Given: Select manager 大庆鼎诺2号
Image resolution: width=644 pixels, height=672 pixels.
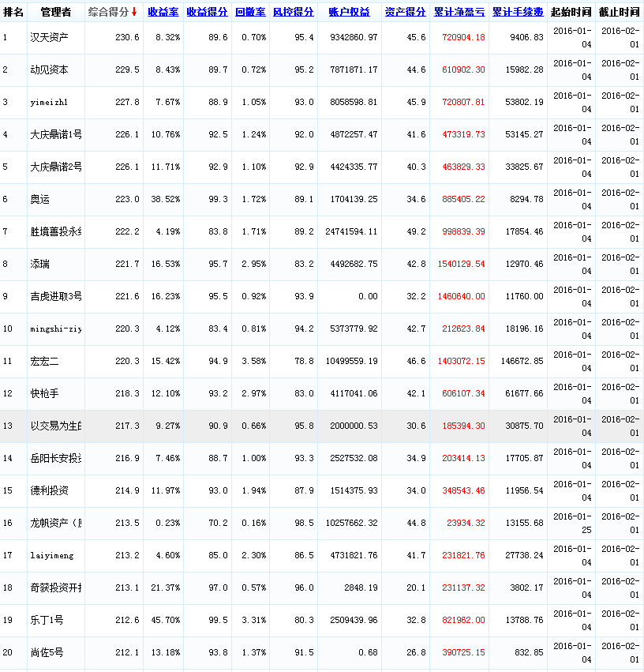Looking at the screenshot, I should (56, 167).
